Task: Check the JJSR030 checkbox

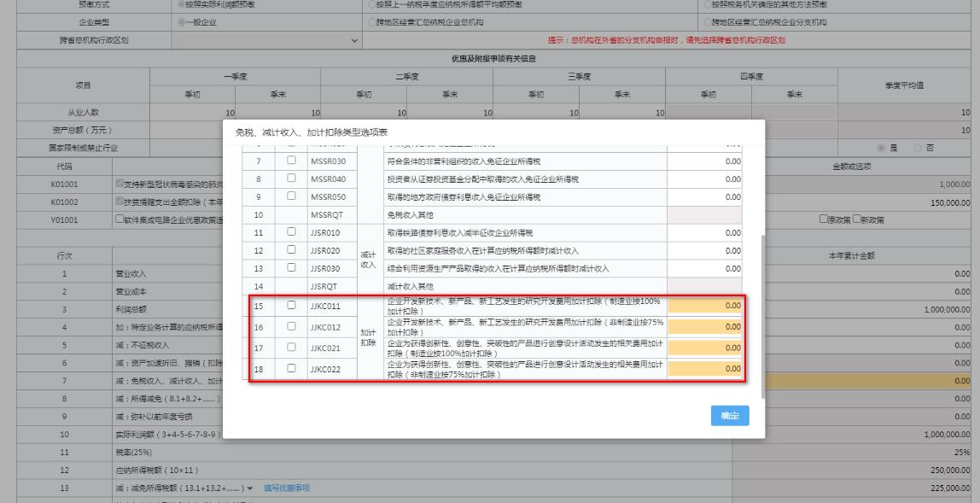Action: (x=292, y=268)
